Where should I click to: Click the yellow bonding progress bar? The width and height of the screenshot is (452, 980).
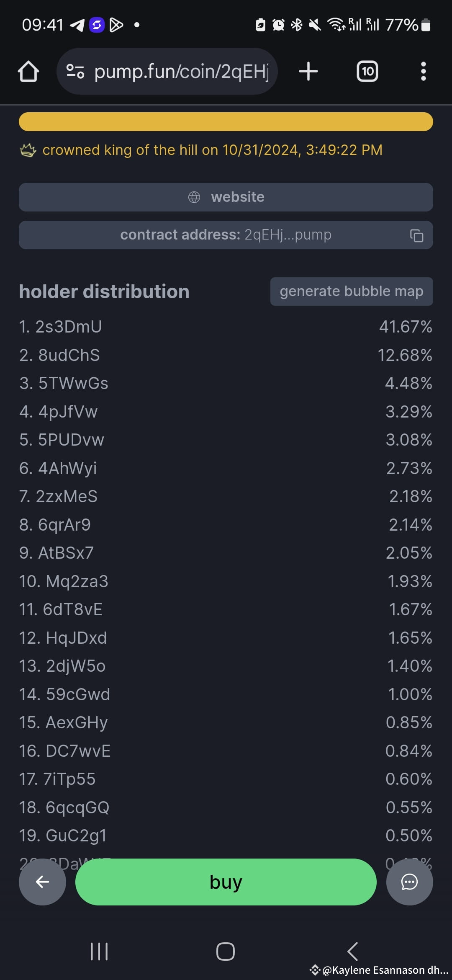point(226,121)
